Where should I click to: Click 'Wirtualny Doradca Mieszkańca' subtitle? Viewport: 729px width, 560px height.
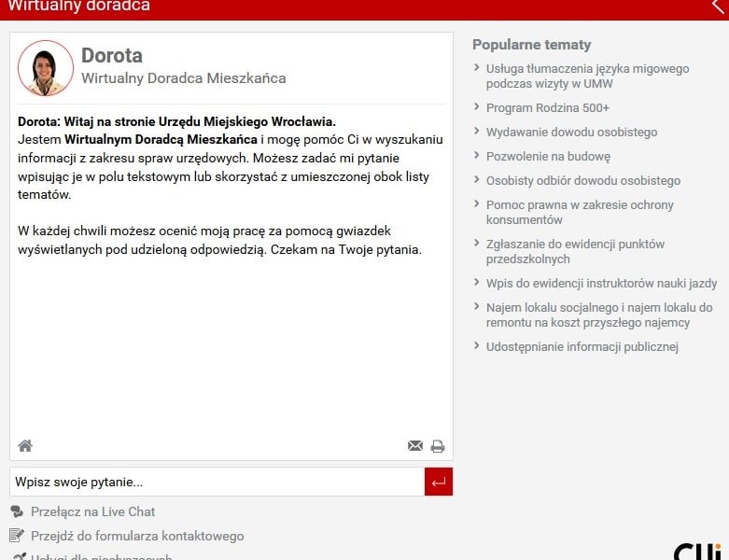(184, 78)
